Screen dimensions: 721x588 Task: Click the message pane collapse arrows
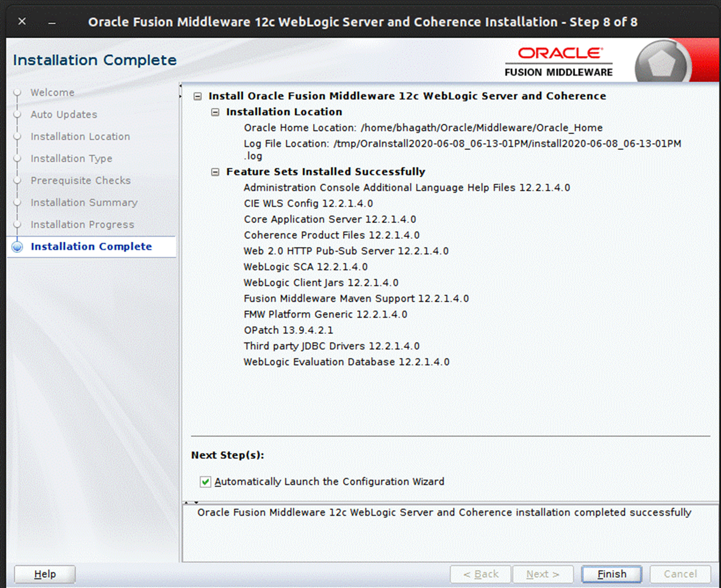point(192,502)
